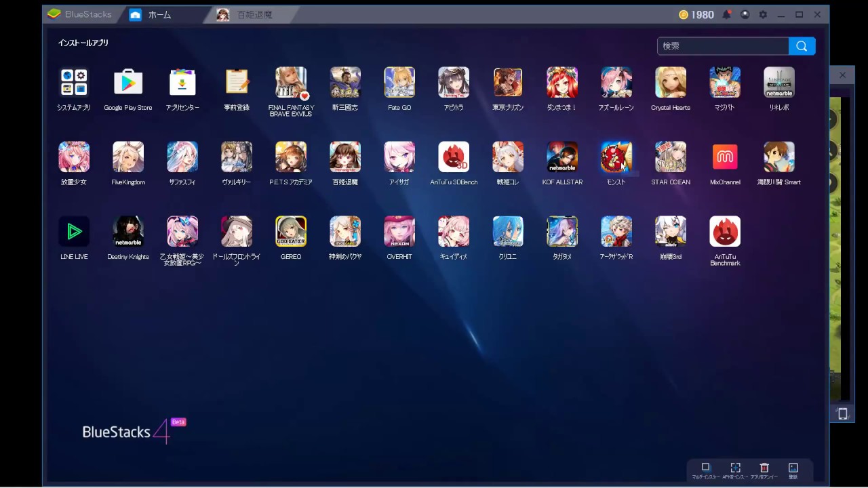
Task: Click the uninstall app trash button
Action: [x=764, y=470]
